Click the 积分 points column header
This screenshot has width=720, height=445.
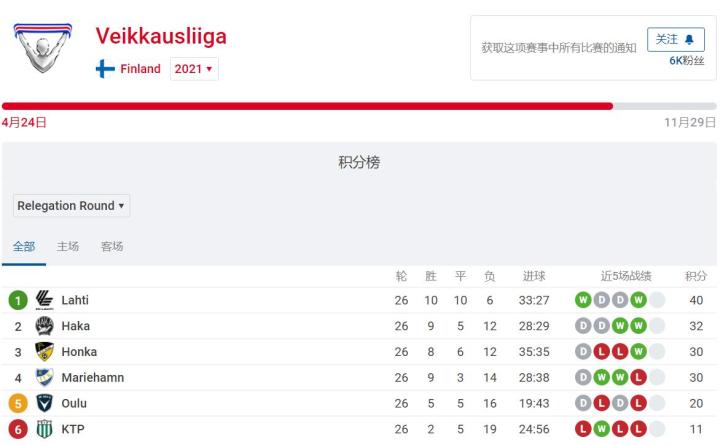(696, 276)
